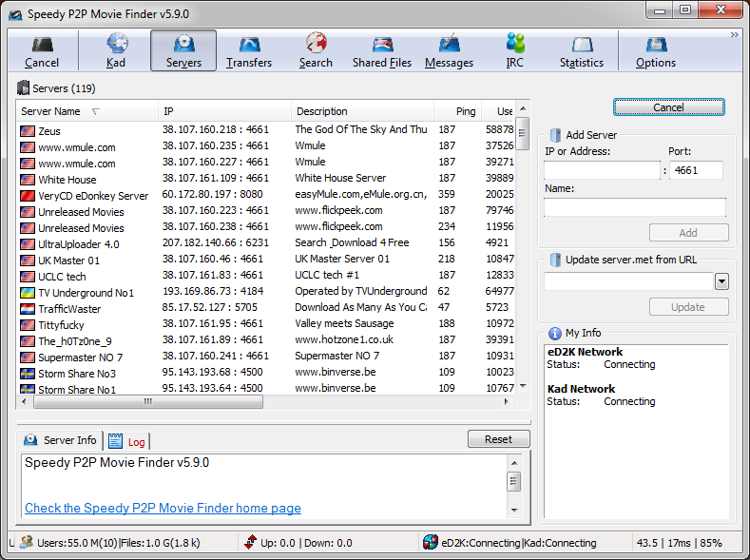Click the Port field showing 4661
Viewport: 750px width, 560px height.
[x=696, y=170]
